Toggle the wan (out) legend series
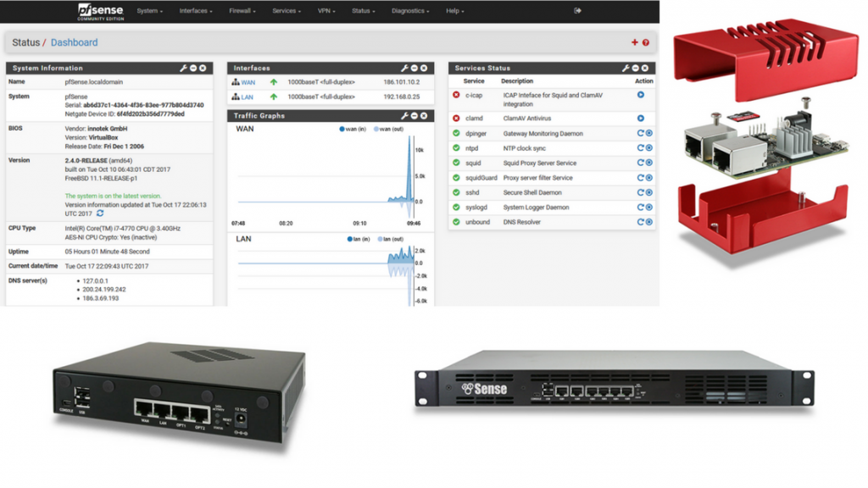 click(x=388, y=129)
